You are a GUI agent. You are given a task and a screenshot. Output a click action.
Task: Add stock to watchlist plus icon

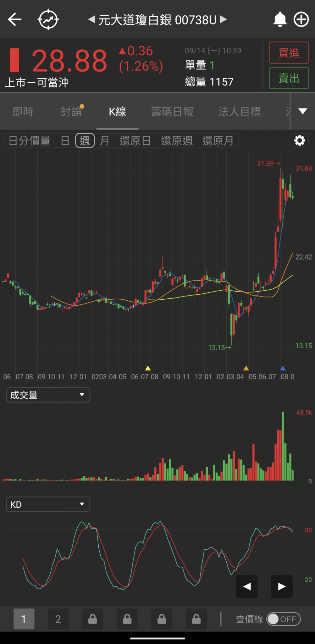[x=301, y=19]
